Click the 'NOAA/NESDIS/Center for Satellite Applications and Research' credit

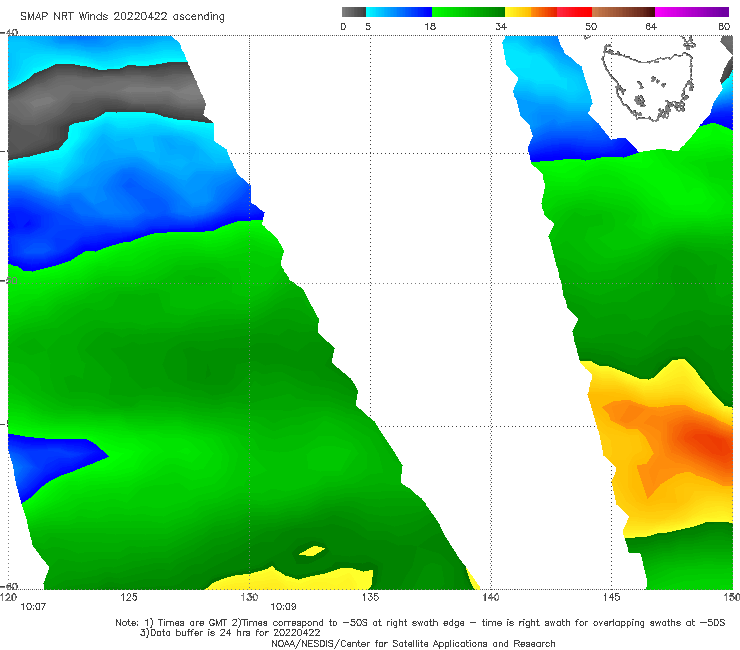click(x=413, y=643)
